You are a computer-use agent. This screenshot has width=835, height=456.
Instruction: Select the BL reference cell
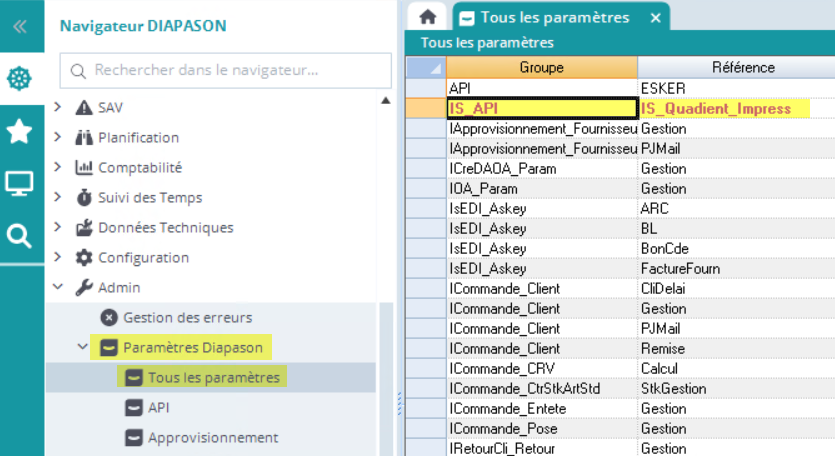(736, 229)
